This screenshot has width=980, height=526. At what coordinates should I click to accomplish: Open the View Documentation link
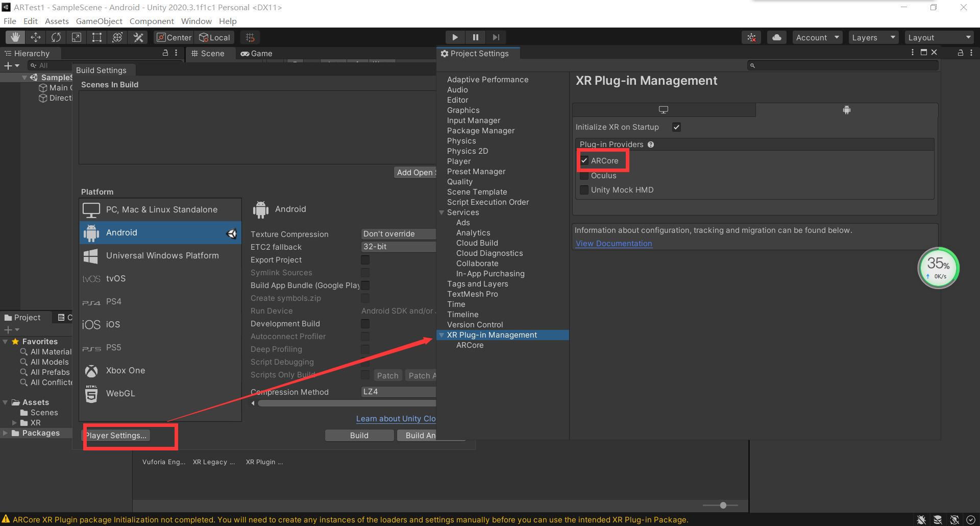tap(614, 243)
